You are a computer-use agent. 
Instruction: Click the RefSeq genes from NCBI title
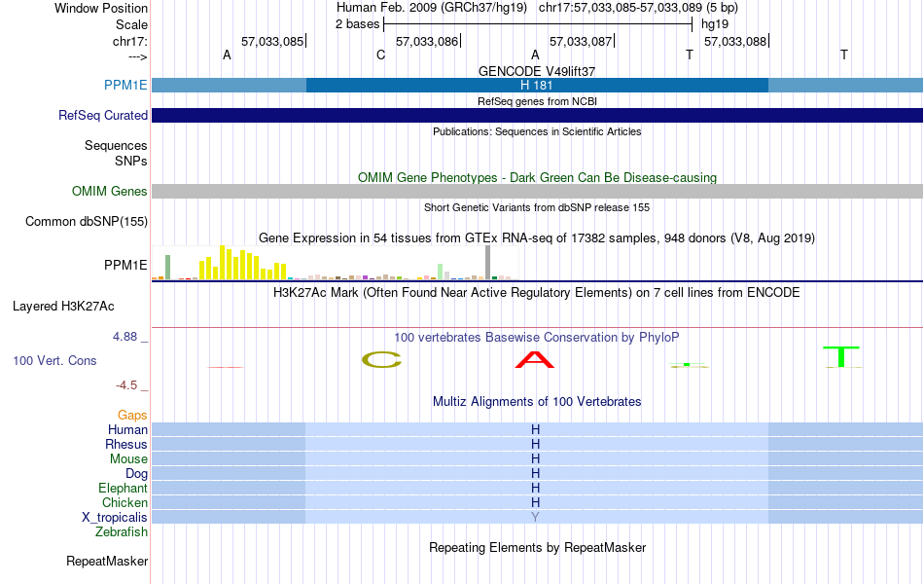(x=537, y=101)
